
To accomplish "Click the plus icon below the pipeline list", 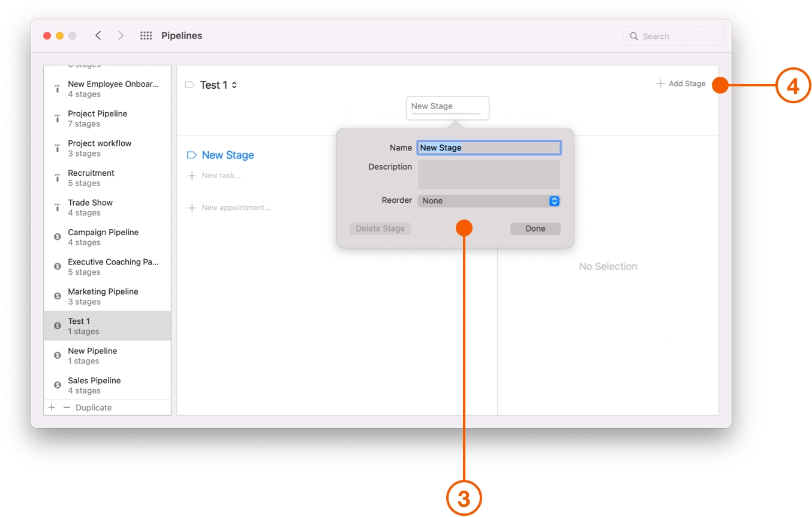I will tap(52, 407).
